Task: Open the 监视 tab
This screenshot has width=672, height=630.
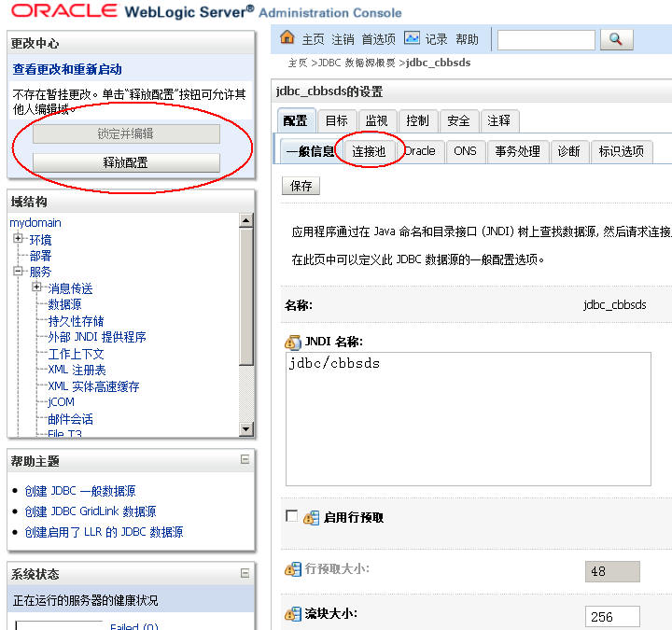Action: (x=376, y=120)
